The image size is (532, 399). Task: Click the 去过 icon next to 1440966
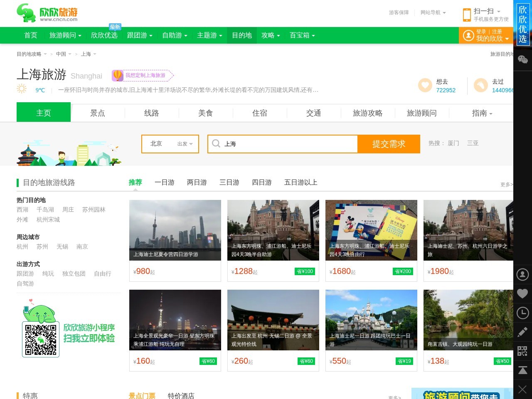point(480,85)
